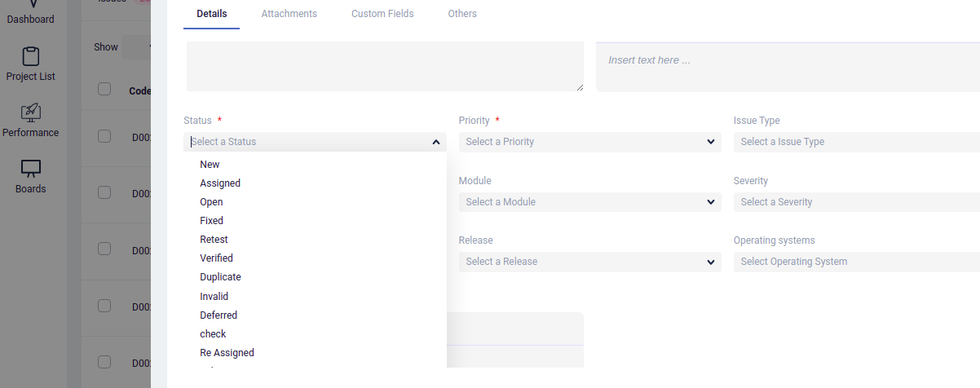Open the Others tab
Image resolution: width=980 pixels, height=388 pixels.
(x=462, y=14)
